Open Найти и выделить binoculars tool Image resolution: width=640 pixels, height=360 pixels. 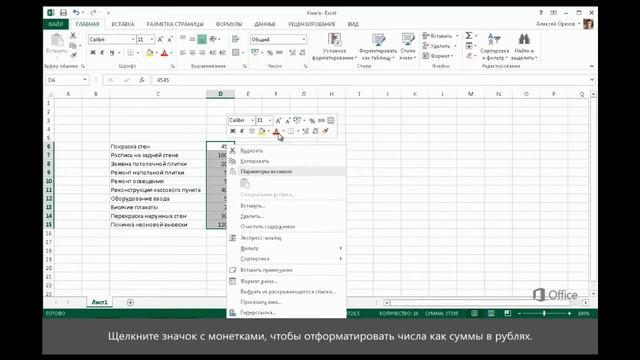pyautogui.click(x=524, y=47)
